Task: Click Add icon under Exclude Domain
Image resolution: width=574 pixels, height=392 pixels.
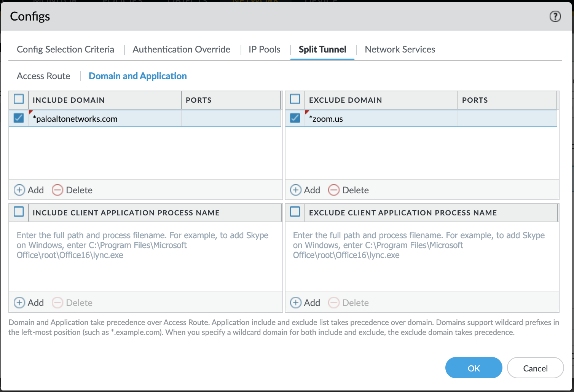Action: (296, 190)
